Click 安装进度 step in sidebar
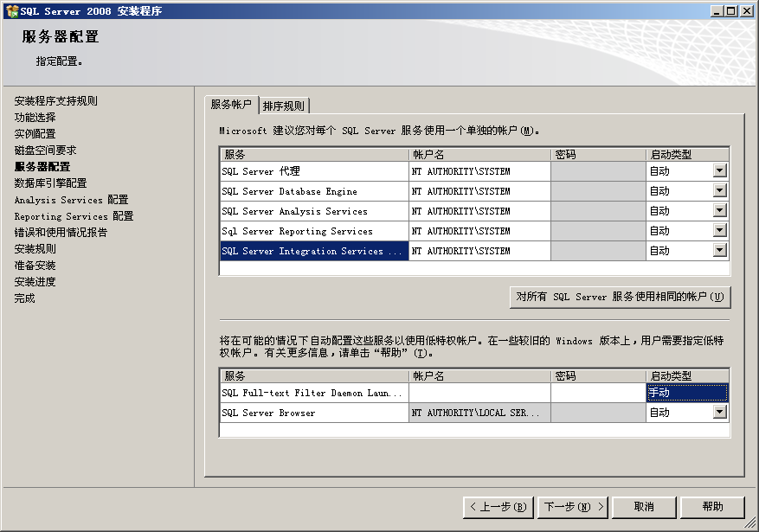The image size is (759, 532). 35,282
